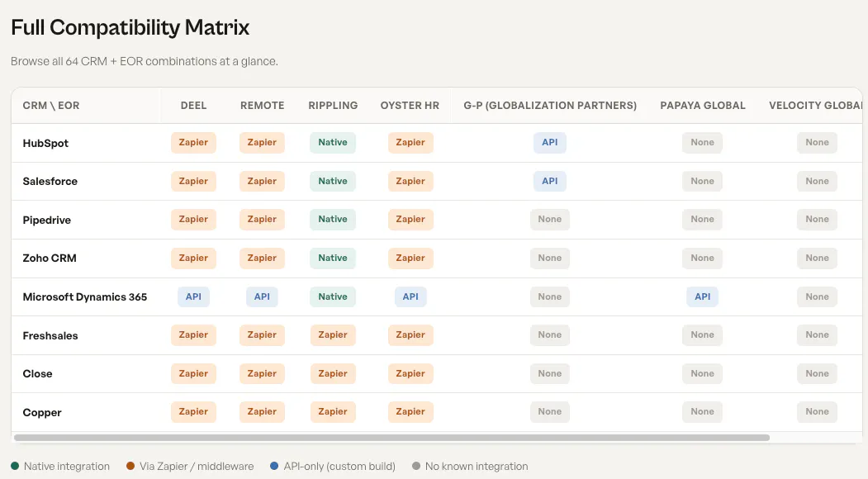Click Close's Zapier badge under Remote
This screenshot has width=868, height=479.
(262, 374)
